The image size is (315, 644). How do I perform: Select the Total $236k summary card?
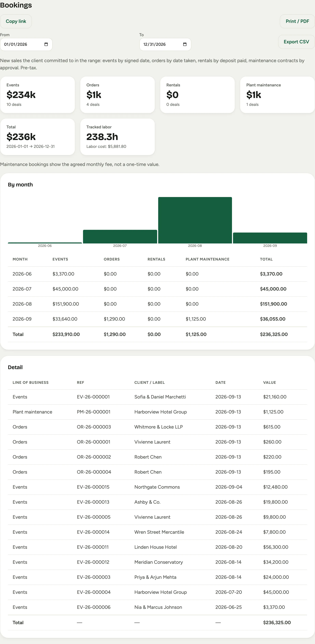tap(38, 137)
